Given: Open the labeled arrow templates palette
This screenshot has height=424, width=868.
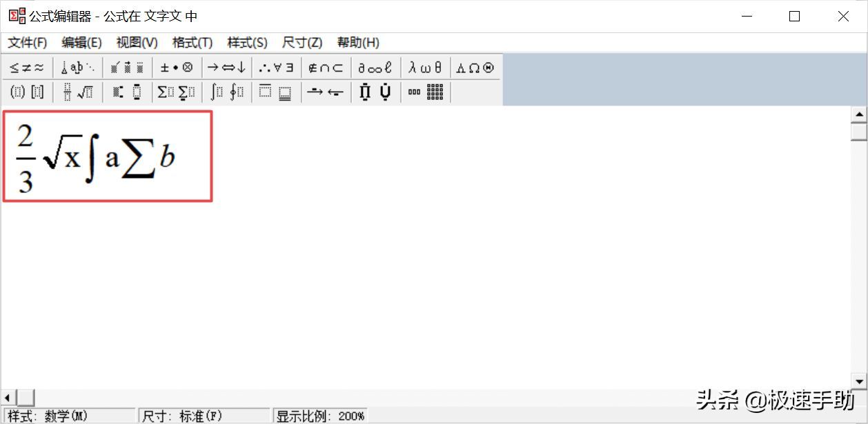Looking at the screenshot, I should pos(326,92).
